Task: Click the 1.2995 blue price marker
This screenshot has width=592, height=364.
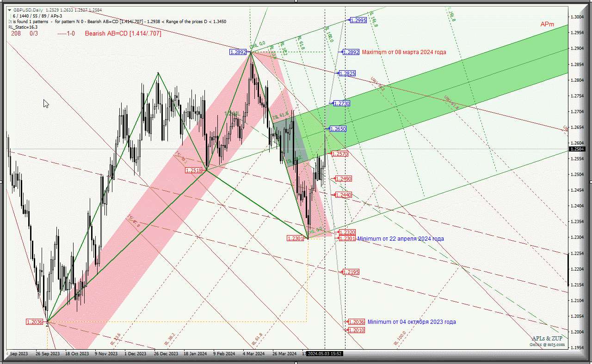Action: click(358, 20)
